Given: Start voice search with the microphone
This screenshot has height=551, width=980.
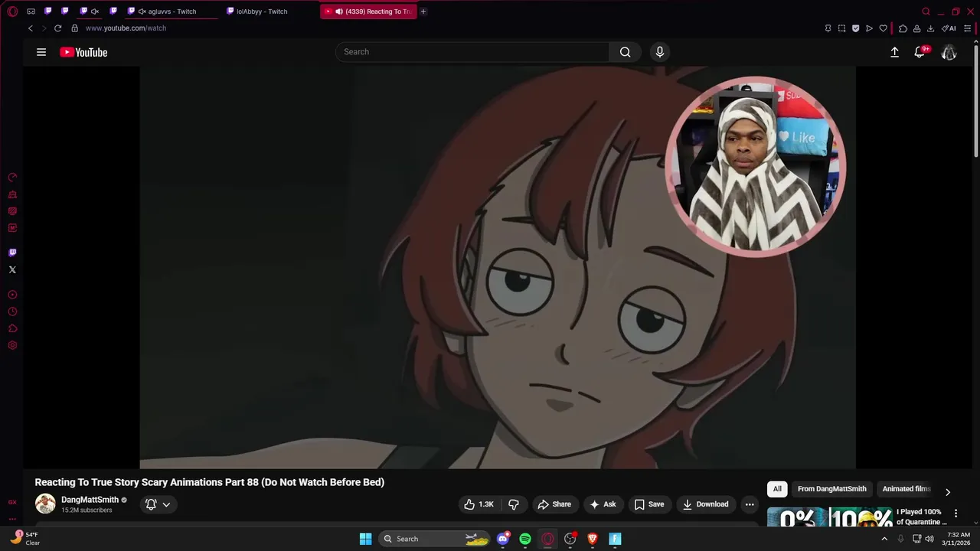Looking at the screenshot, I should click(x=660, y=52).
